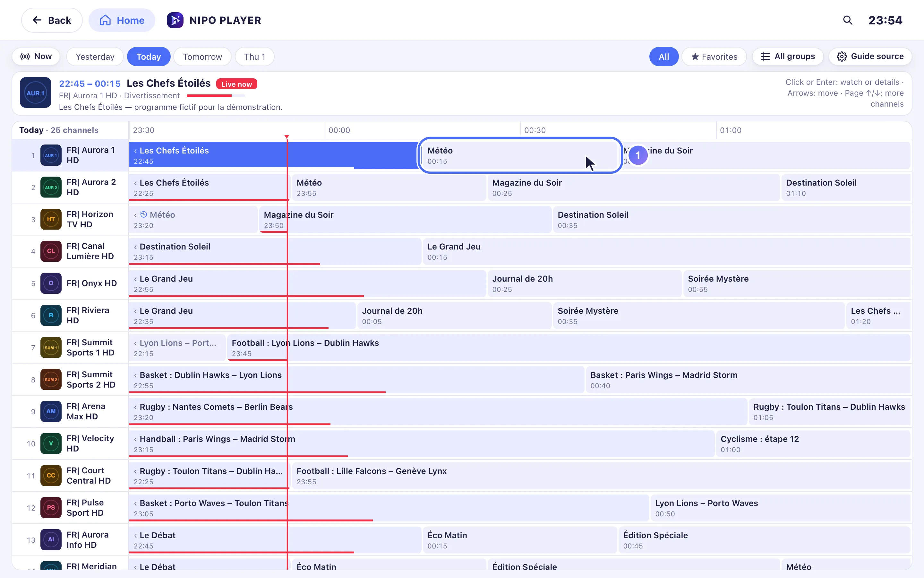Open Basket : Paris Wings – Madrid Storm
The image size is (924, 578).
tap(748, 380)
